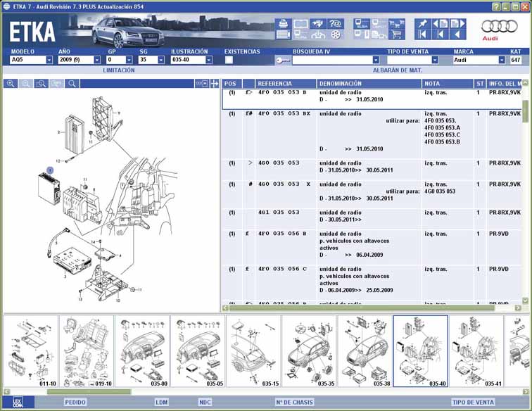Click the LexCom logo icon
Screen dimensions: 532x411
click(x=18, y=402)
